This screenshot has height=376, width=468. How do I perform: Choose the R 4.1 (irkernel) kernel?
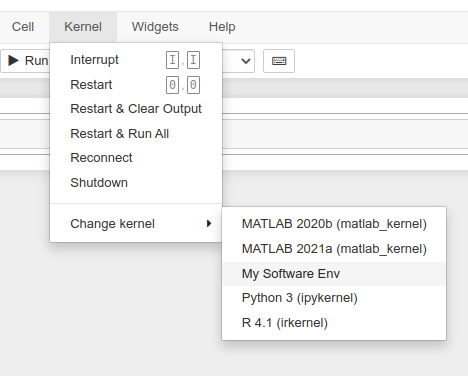pyautogui.click(x=334, y=323)
